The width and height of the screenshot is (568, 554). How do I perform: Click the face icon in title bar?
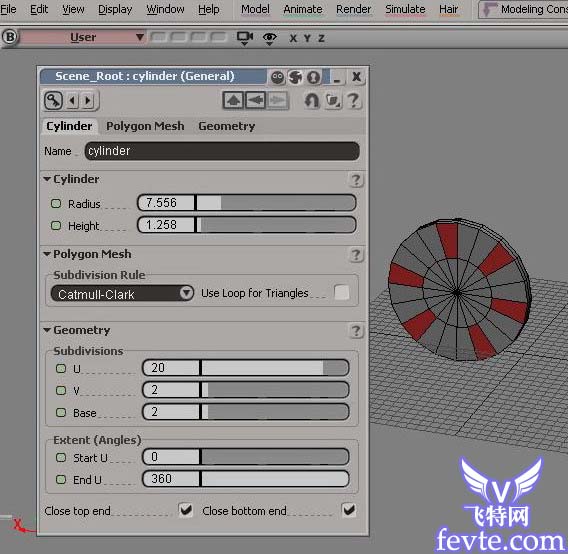tap(278, 77)
